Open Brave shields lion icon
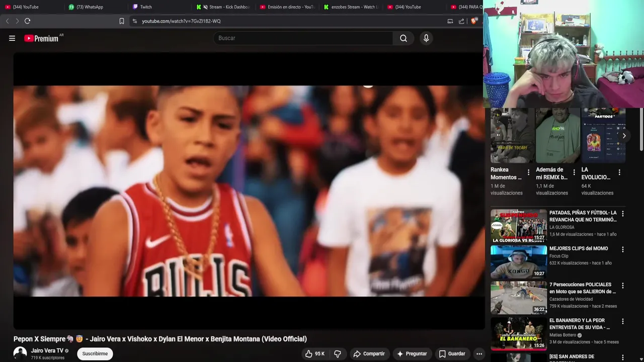 (474, 21)
